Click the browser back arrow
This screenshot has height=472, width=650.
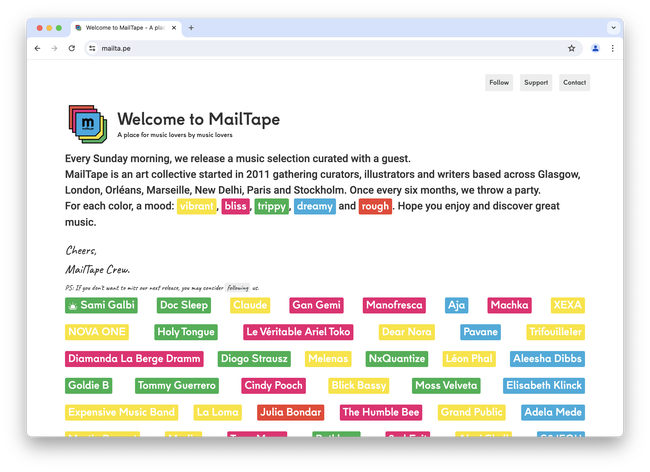tap(37, 48)
